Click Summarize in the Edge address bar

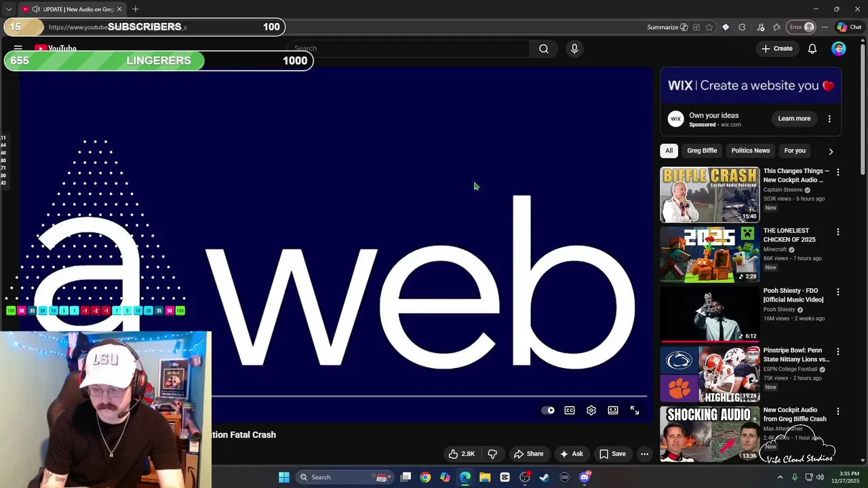[667, 27]
